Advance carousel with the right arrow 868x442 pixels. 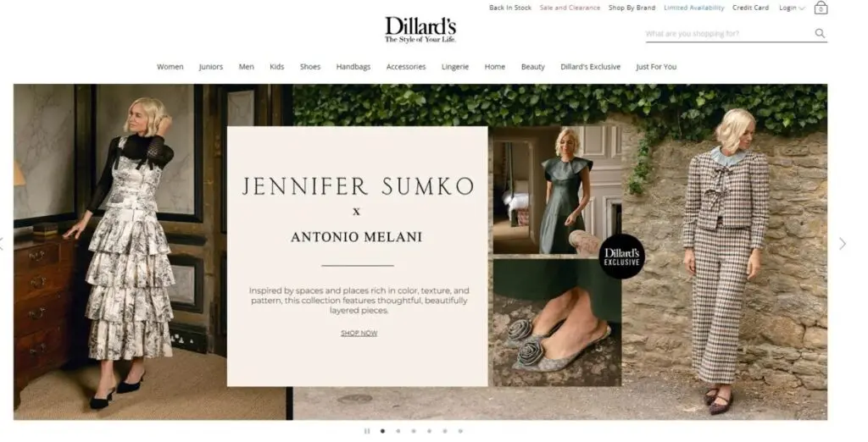coord(842,243)
